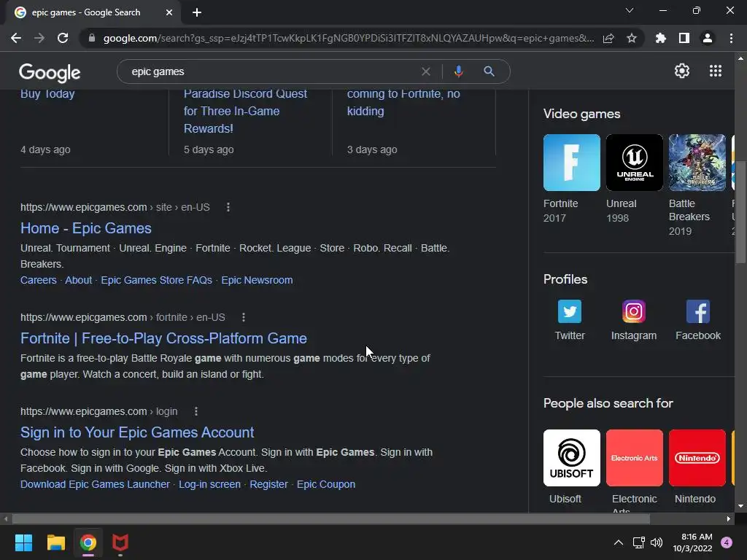This screenshot has height=560, width=747.
Task: Open the Extensions puzzle icon
Action: click(661, 38)
